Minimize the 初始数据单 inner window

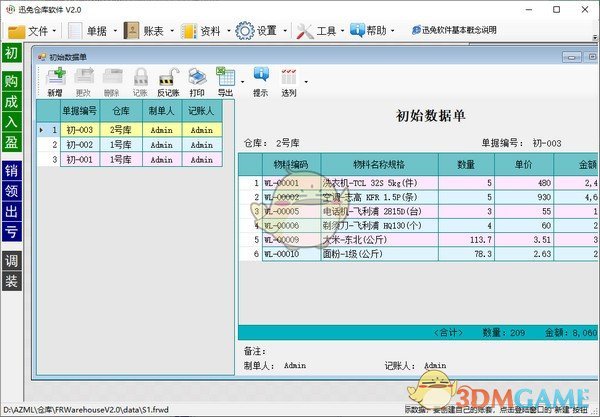tap(572, 57)
